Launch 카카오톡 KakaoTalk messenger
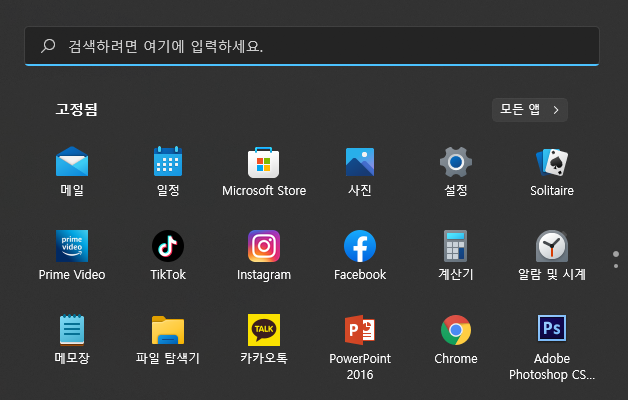 [x=264, y=340]
